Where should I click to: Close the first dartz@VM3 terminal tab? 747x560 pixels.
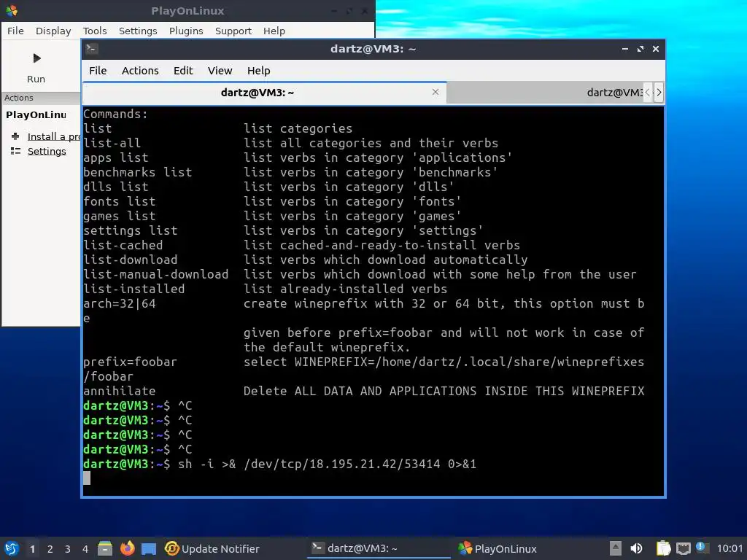click(x=436, y=92)
